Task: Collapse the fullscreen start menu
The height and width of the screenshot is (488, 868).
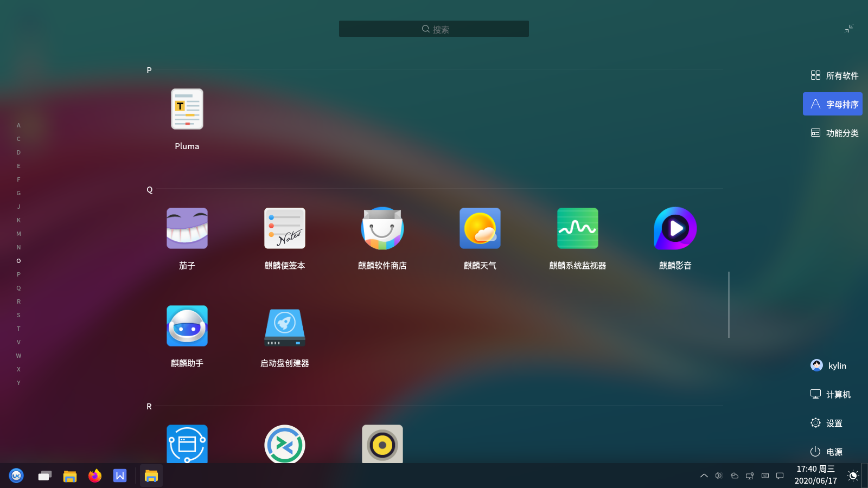Action: 848,29
